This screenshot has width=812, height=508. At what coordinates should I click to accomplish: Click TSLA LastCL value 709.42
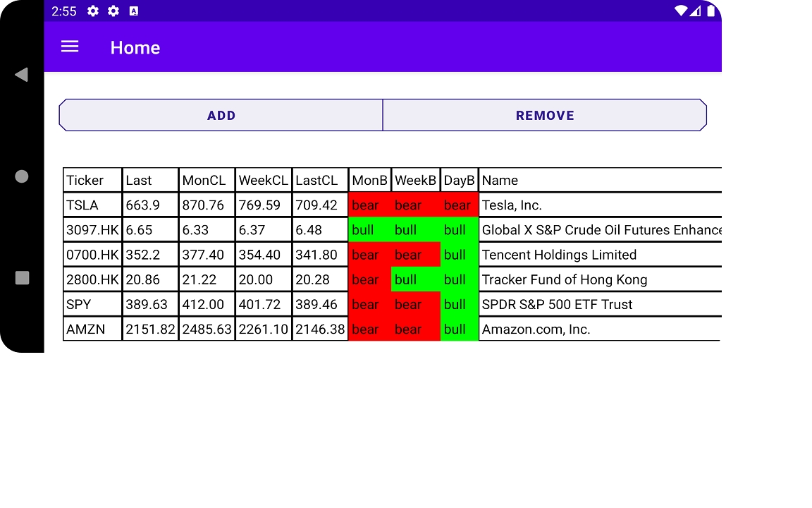click(320, 205)
